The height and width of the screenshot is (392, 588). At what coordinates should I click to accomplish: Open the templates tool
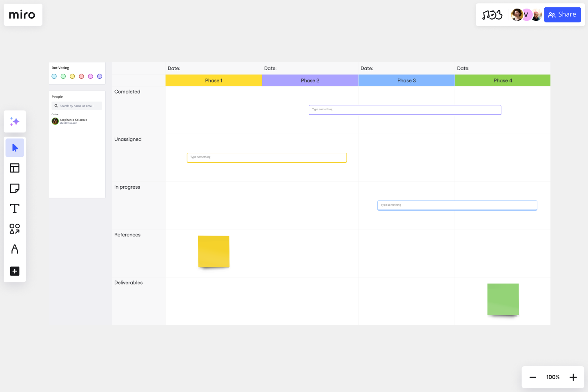click(15, 168)
